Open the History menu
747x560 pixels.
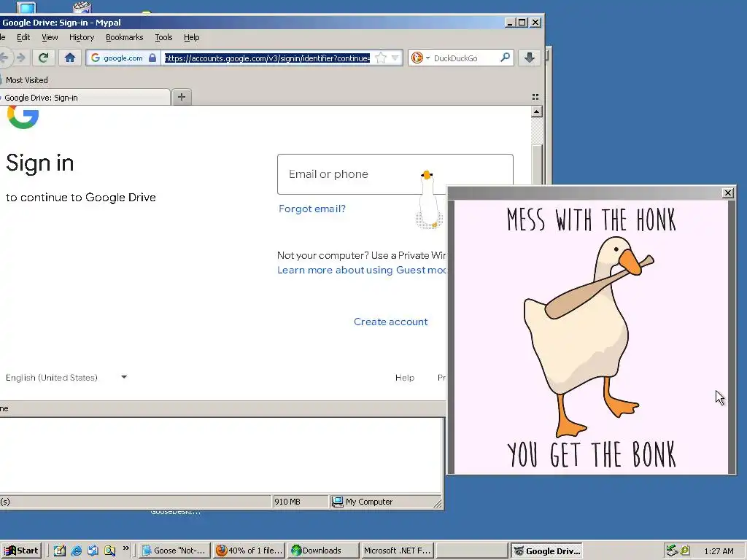(x=82, y=37)
